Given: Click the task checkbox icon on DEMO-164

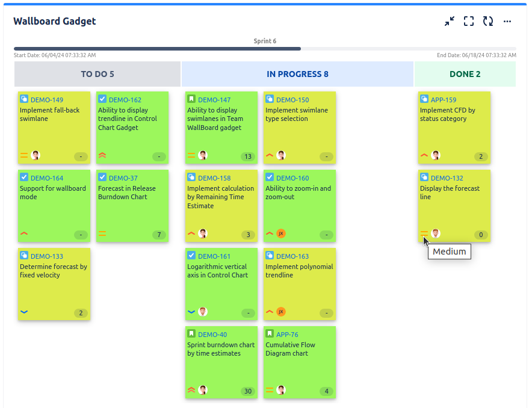Looking at the screenshot, I should (24, 177).
